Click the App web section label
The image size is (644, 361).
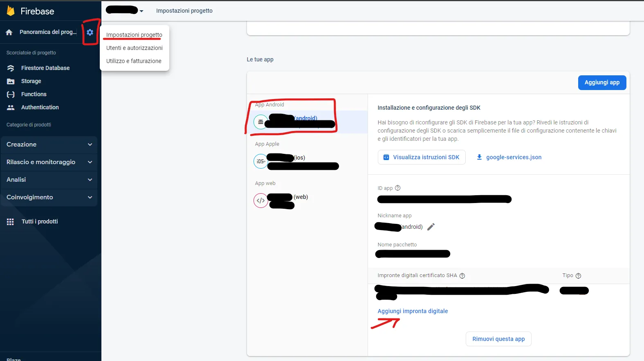click(x=265, y=183)
